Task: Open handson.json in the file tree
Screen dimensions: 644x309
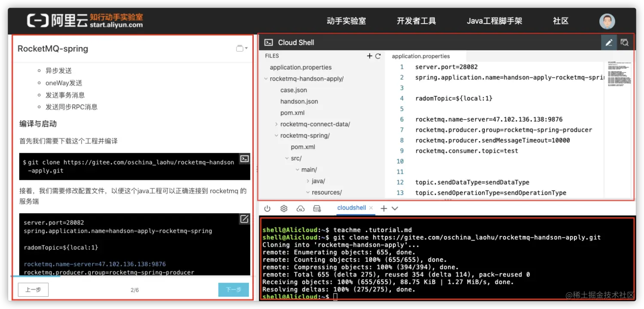Action: coord(299,102)
